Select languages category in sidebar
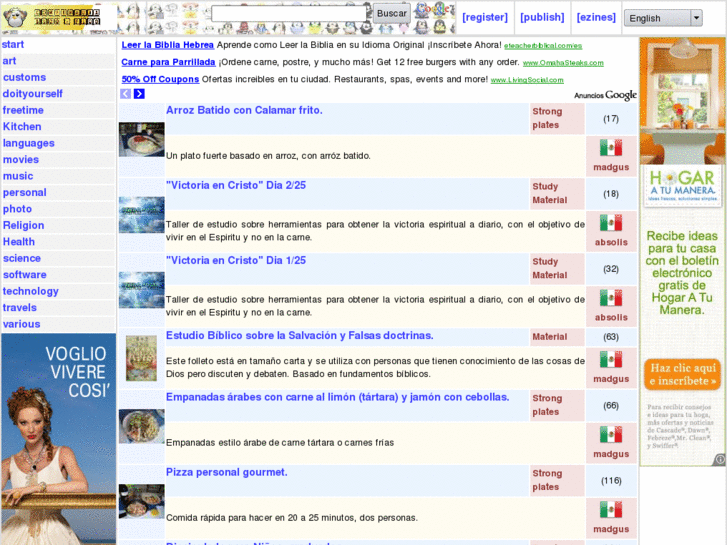727x545 pixels. 29,143
